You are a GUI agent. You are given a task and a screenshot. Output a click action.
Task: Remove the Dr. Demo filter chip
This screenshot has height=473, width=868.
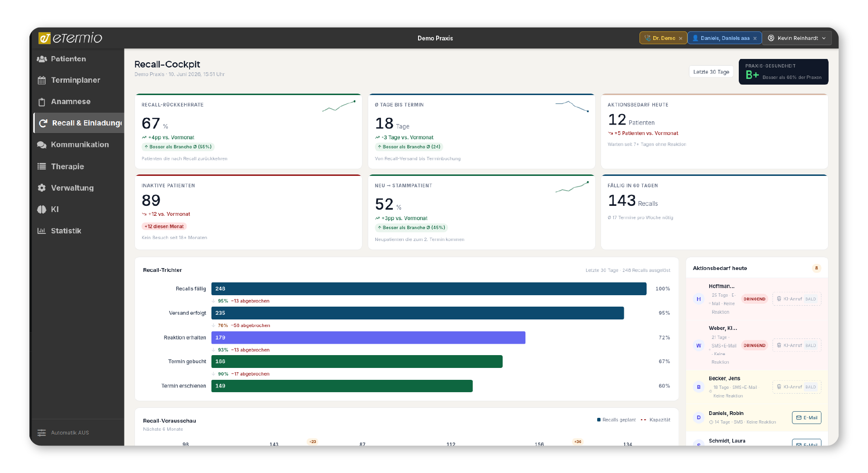coord(680,39)
